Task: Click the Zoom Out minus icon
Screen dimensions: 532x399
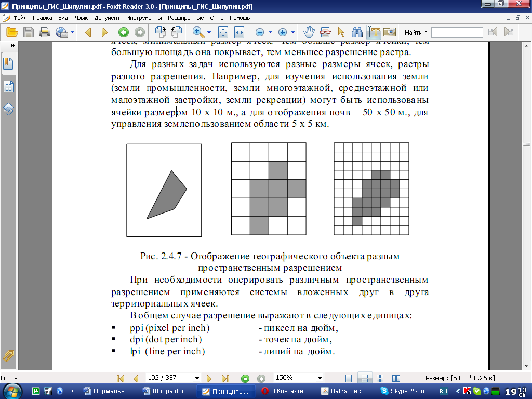Action: click(x=260, y=33)
